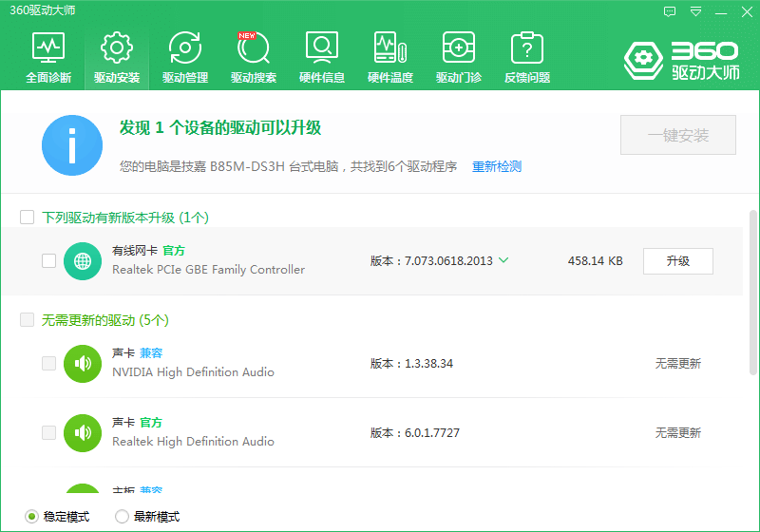Click the 升级 upgrade button
Image resolution: width=760 pixels, height=532 pixels.
pyautogui.click(x=677, y=260)
